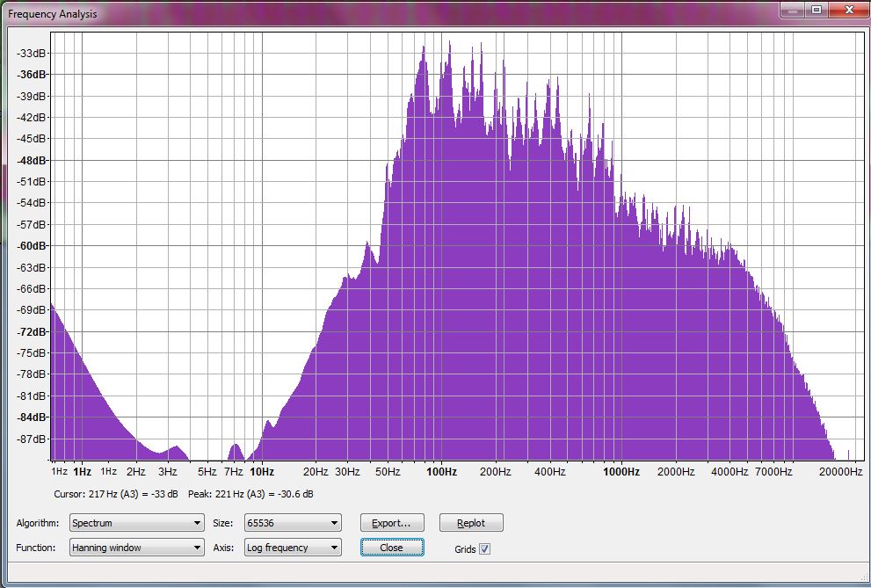The image size is (871, 588).
Task: Click the 1000Hz frequency axis label
Action: [x=621, y=472]
